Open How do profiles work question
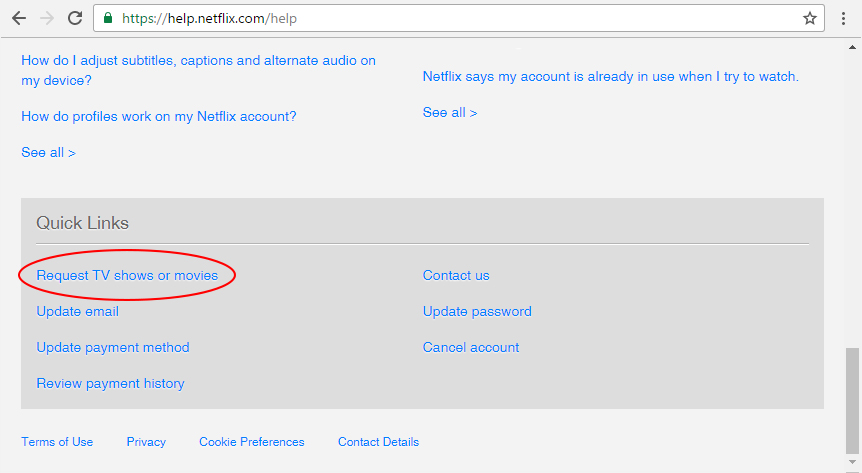Image resolution: width=862 pixels, height=473 pixels. click(158, 117)
